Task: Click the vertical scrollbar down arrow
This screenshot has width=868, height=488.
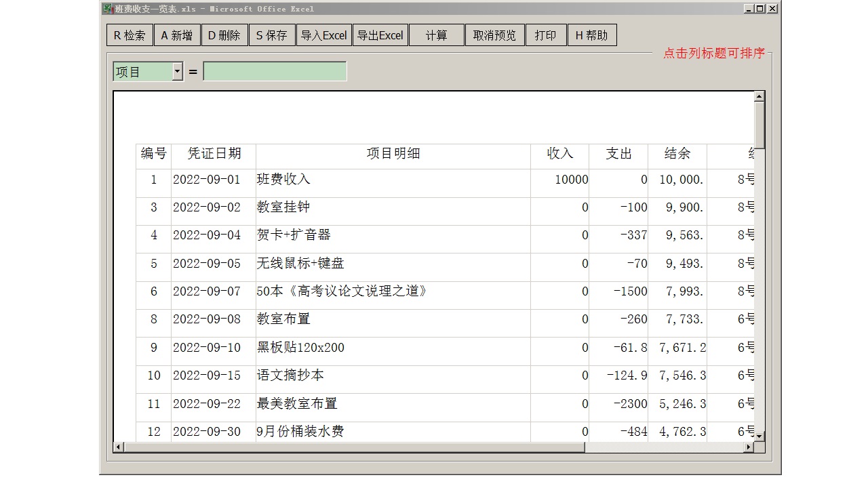Action: (x=759, y=437)
